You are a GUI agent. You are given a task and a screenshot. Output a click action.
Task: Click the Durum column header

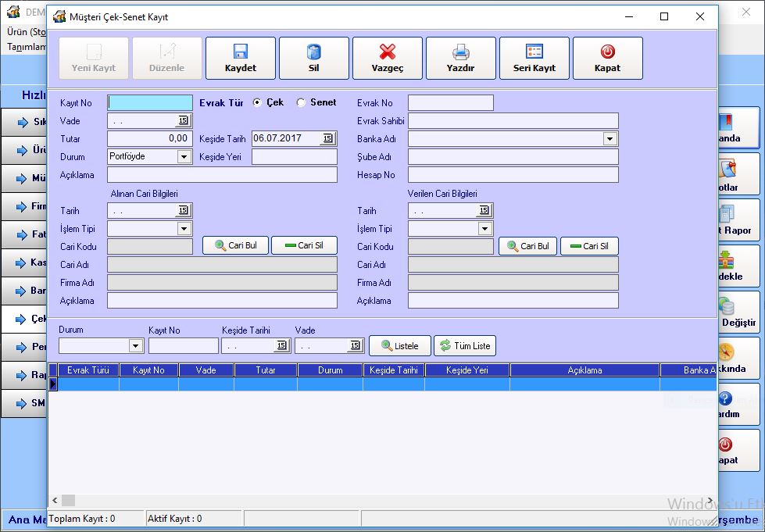pyautogui.click(x=331, y=370)
